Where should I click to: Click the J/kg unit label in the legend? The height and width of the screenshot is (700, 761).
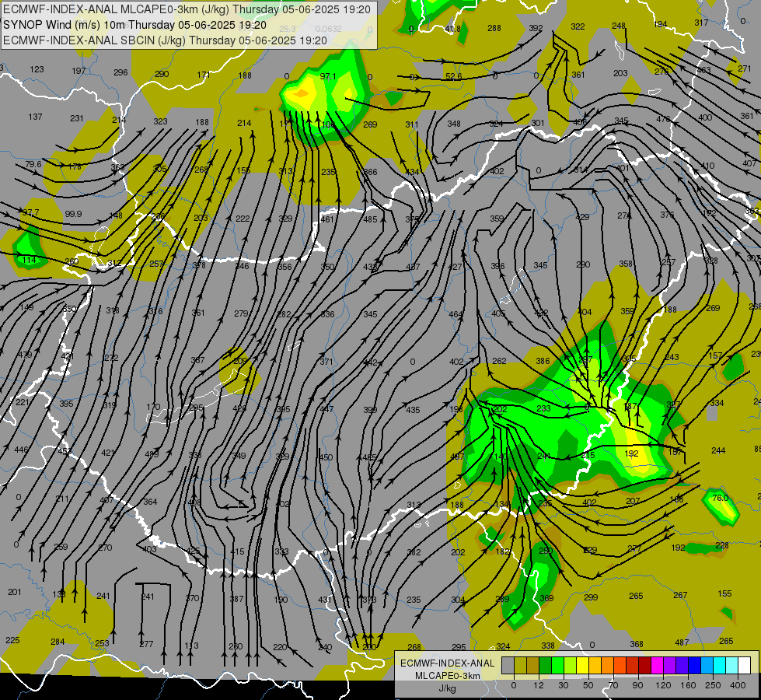pyautogui.click(x=447, y=688)
